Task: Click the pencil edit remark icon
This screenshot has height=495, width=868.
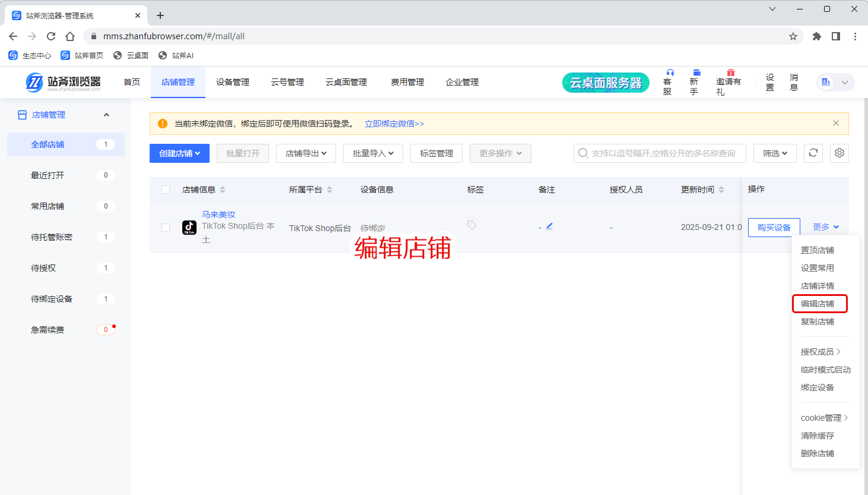Action: pyautogui.click(x=549, y=226)
